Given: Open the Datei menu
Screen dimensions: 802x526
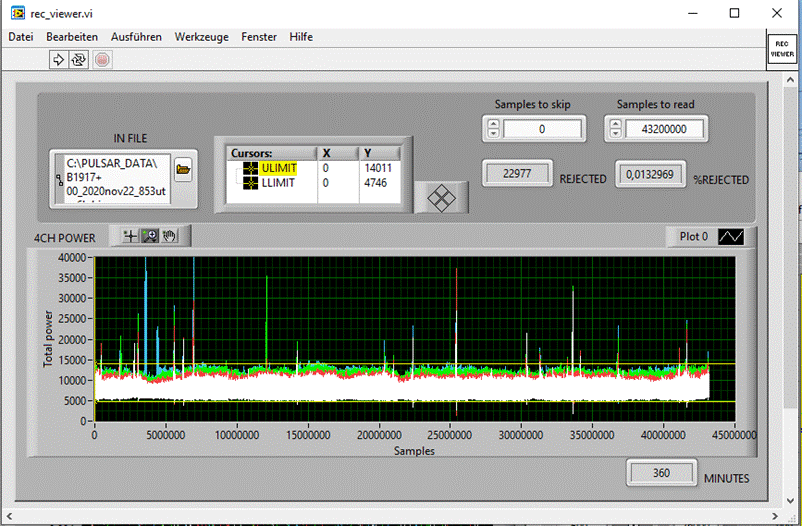Looking at the screenshot, I should coord(21,37).
